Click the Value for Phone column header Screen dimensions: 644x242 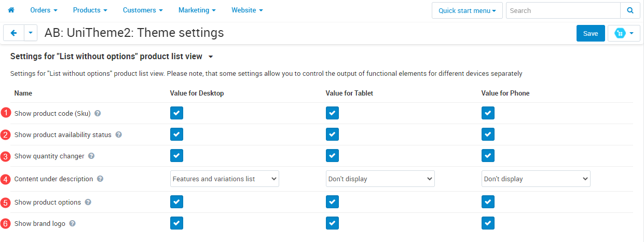click(505, 93)
